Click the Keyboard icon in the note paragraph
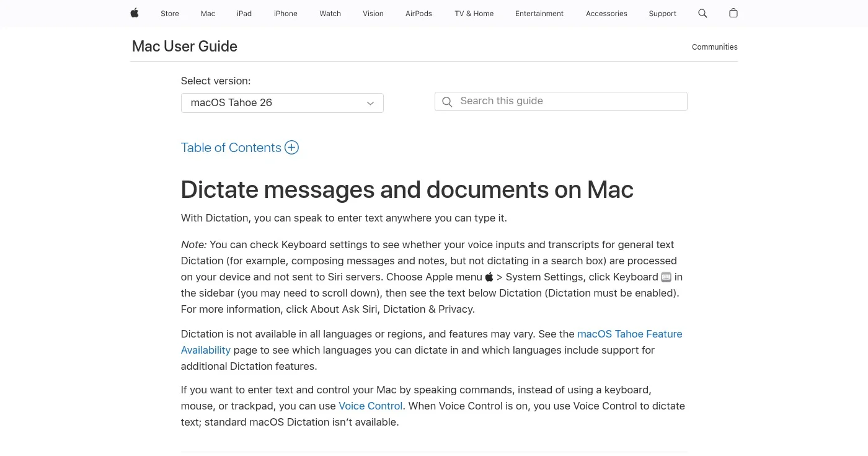The image size is (868, 456). 666,277
